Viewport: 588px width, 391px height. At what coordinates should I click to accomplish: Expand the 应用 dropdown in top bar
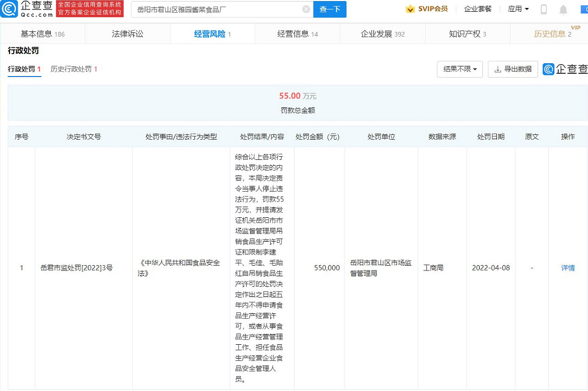coord(518,9)
